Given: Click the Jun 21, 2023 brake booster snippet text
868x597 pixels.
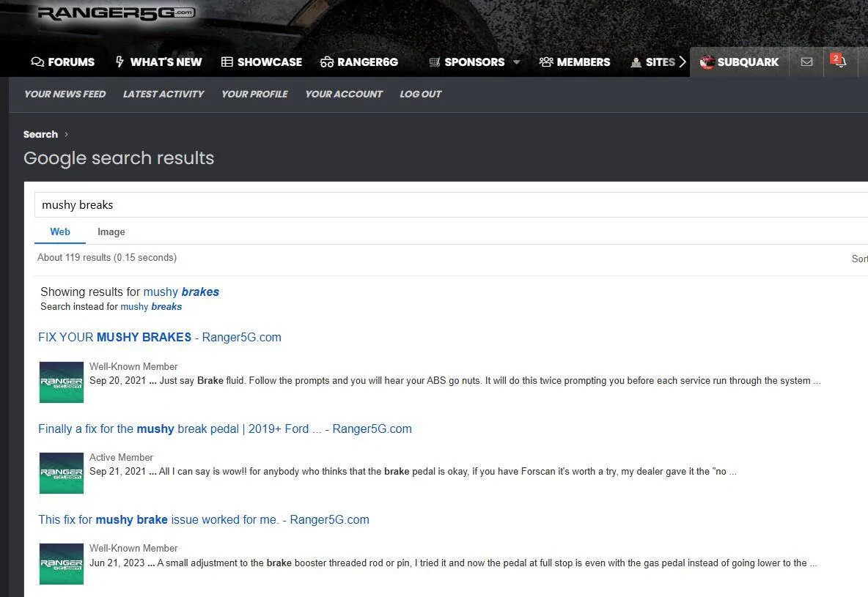Looking at the screenshot, I should (453, 563).
